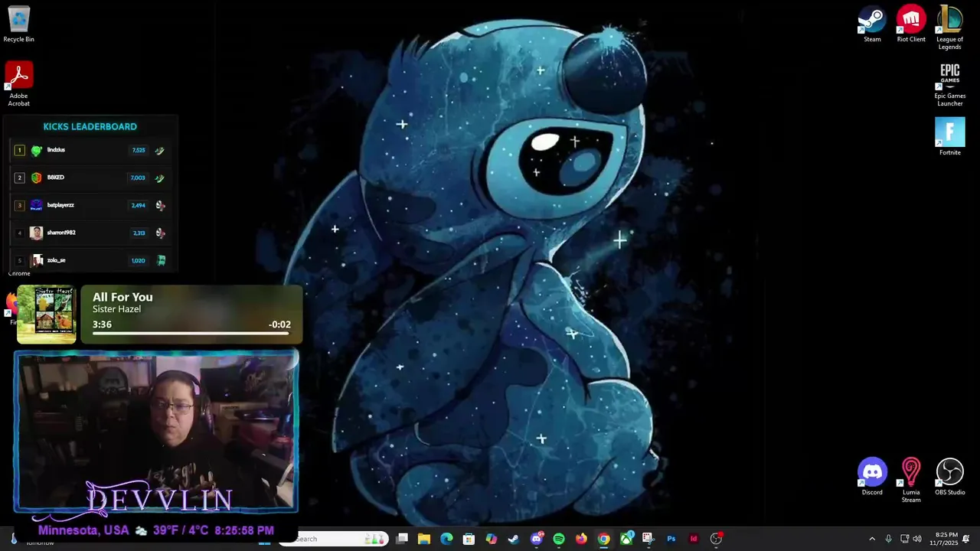Open Snipping Tool from the taskbar

click(648, 539)
